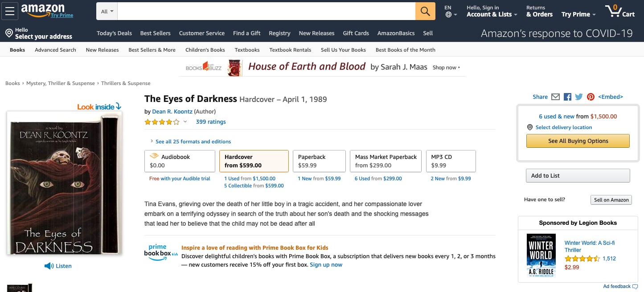644x292 pixels.
Task: Share the book via email envelope icon
Action: (555, 97)
